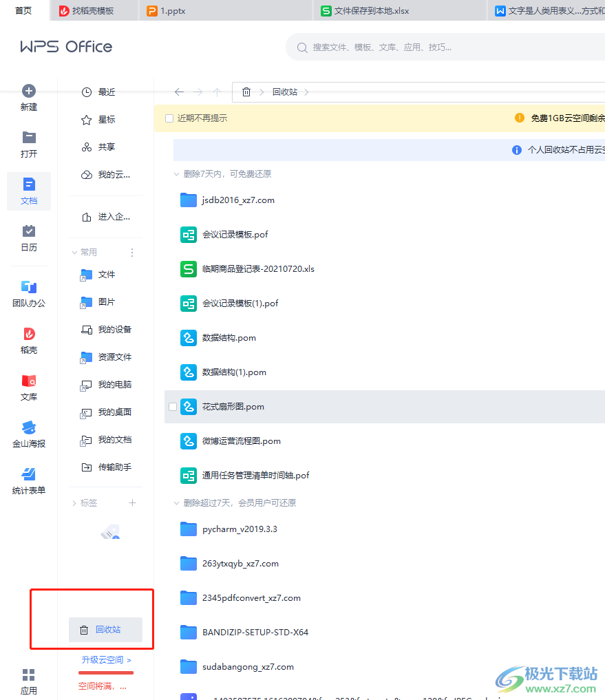Open 我的电脑 location

106,385
